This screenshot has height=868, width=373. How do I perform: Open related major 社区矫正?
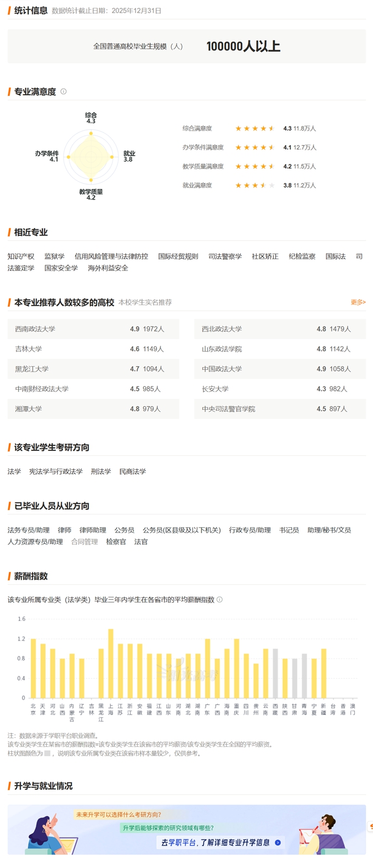click(265, 256)
